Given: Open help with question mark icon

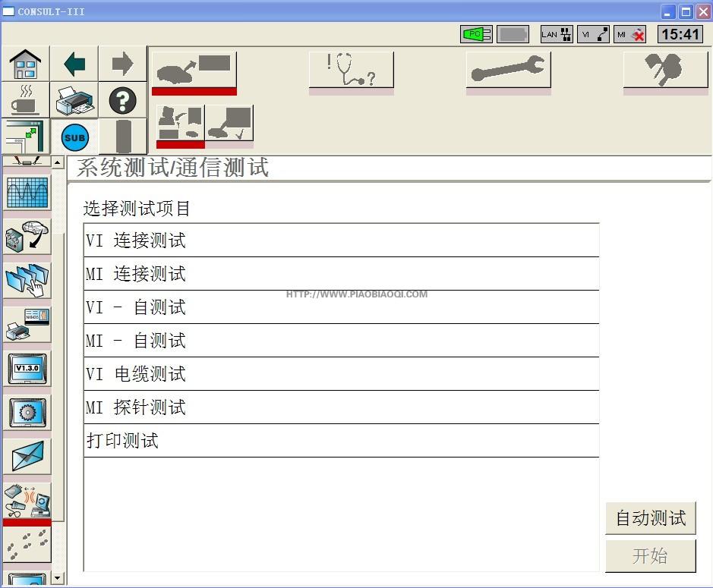Looking at the screenshot, I should coord(122,100).
